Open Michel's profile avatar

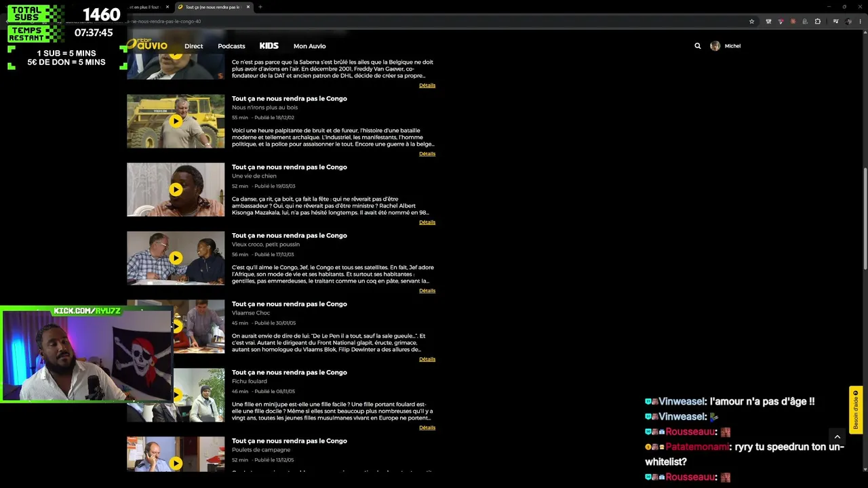coord(715,46)
